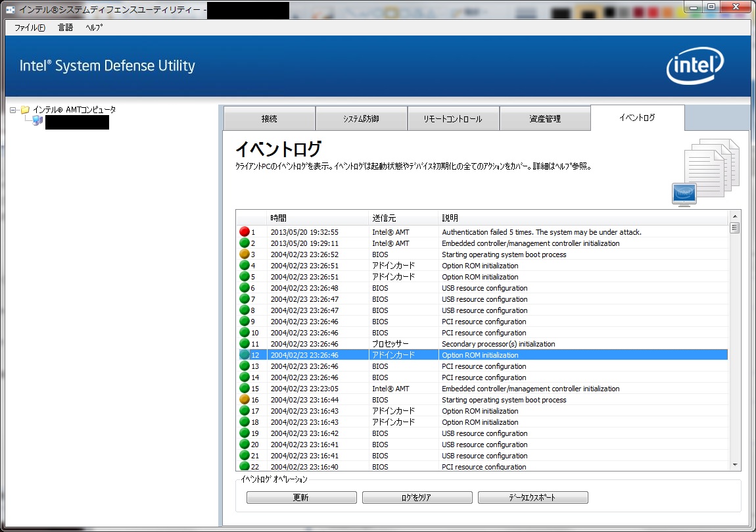Select the プロセッサー source cell in row 11

(x=390, y=344)
